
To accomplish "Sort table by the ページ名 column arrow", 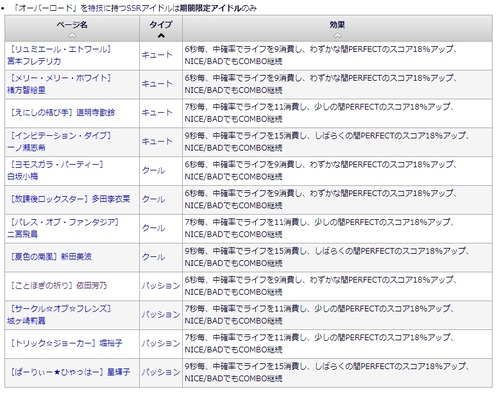I will tap(72, 35).
